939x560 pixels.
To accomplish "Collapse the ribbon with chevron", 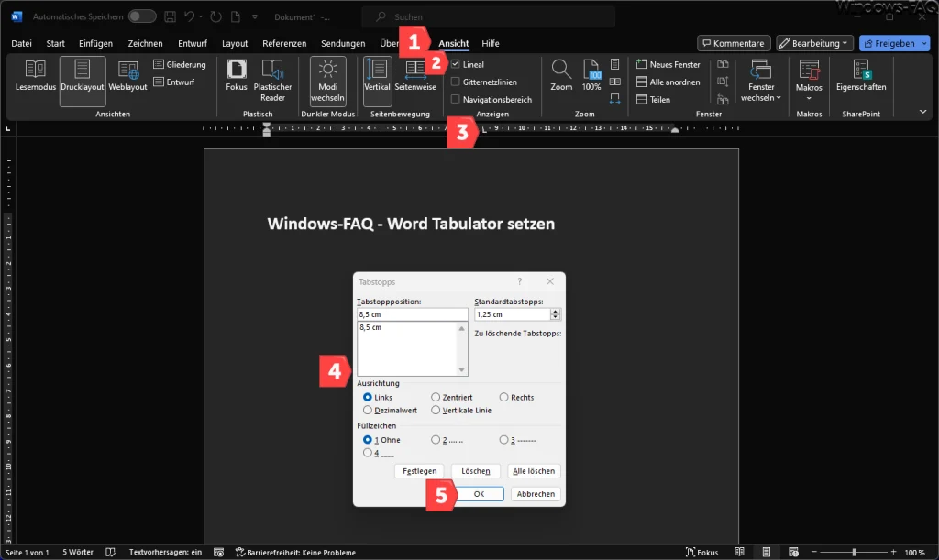I will point(922,112).
